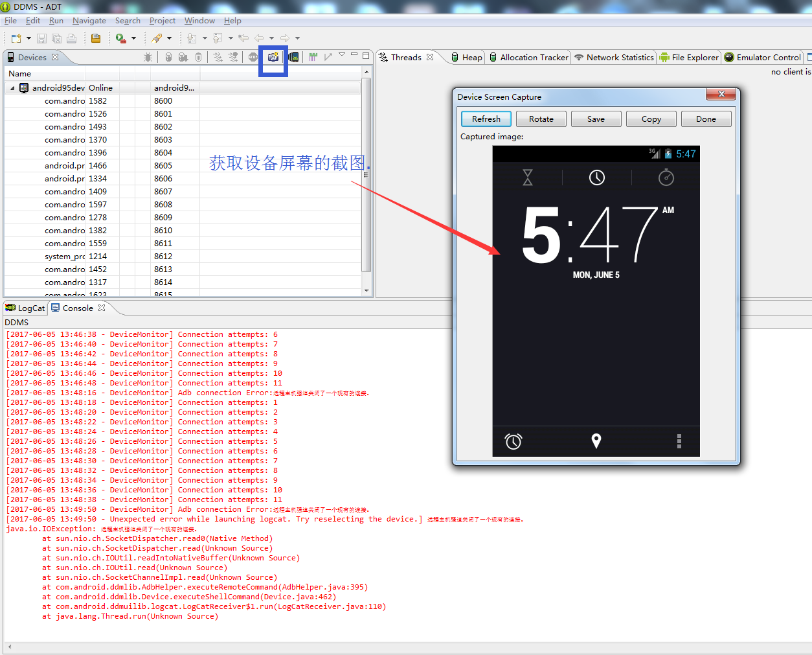This screenshot has height=655, width=812.
Task: Switch to the File Explorer tab
Action: point(689,57)
